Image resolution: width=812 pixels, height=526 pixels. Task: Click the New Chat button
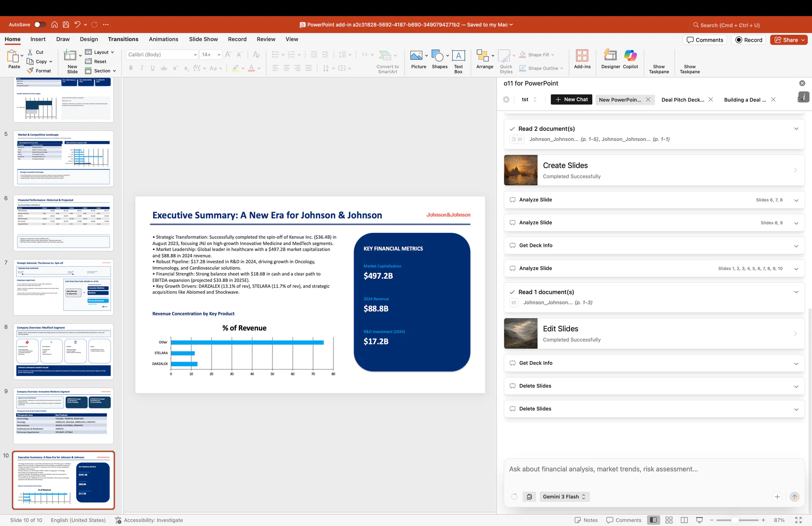click(x=571, y=100)
